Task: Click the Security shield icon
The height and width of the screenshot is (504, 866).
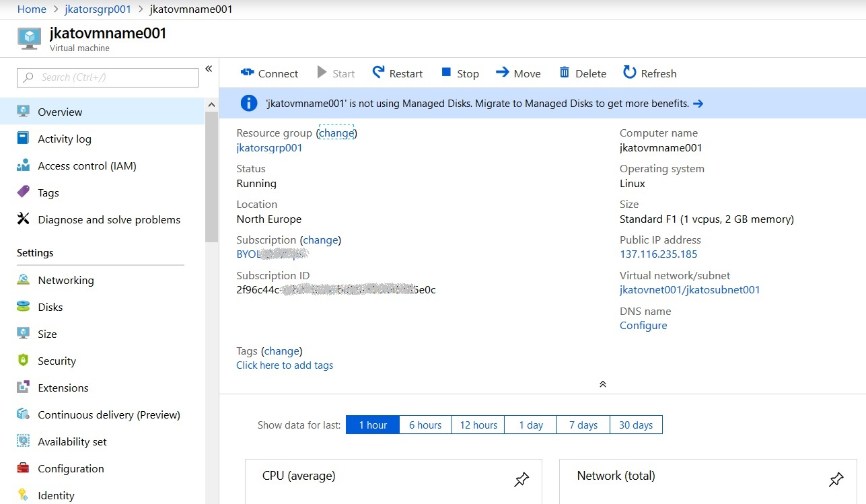Action: (x=24, y=361)
